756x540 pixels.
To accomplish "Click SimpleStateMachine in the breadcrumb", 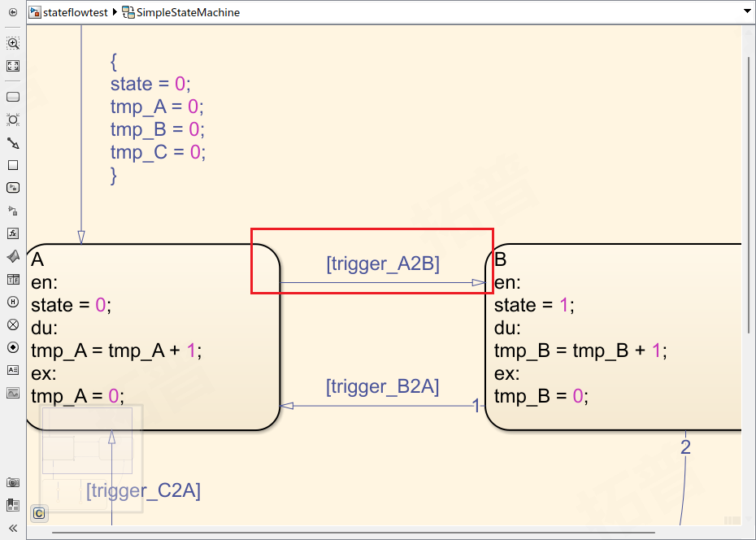I will pyautogui.click(x=188, y=12).
